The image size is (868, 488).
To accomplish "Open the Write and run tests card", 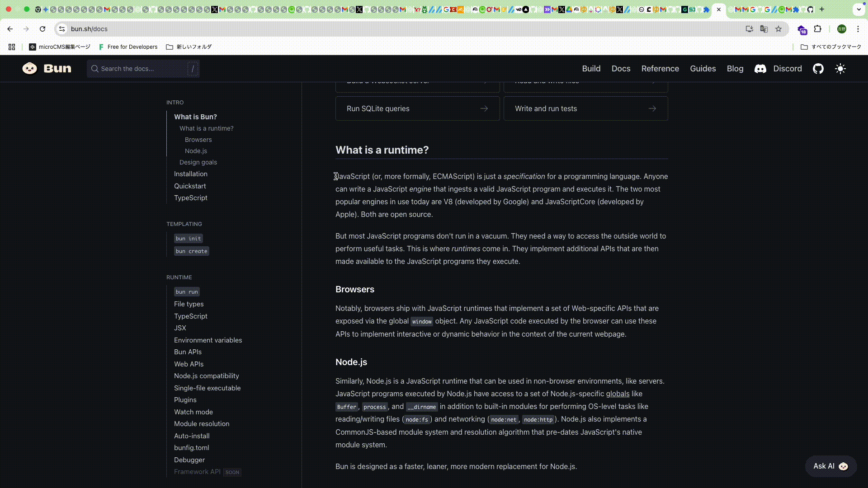I will [x=586, y=108].
